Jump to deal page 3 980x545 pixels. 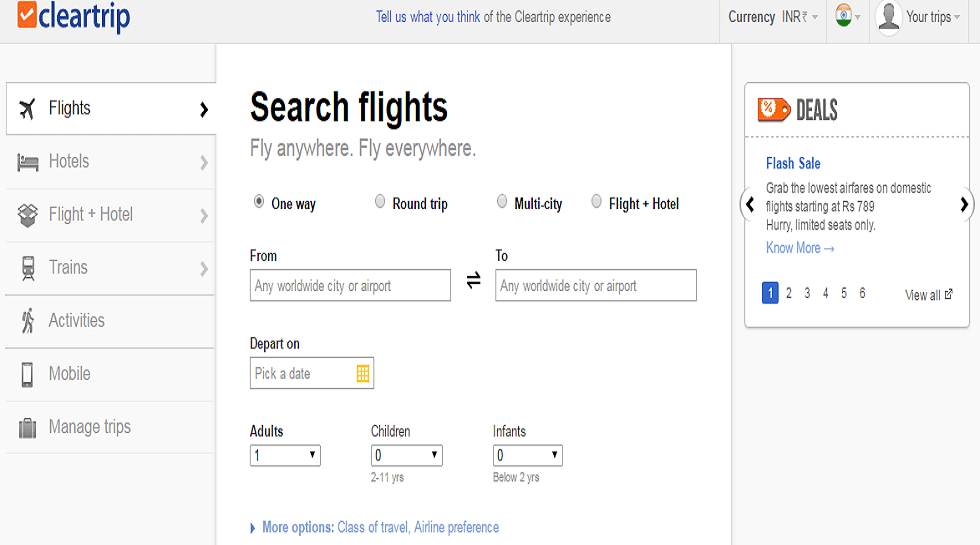(807, 293)
